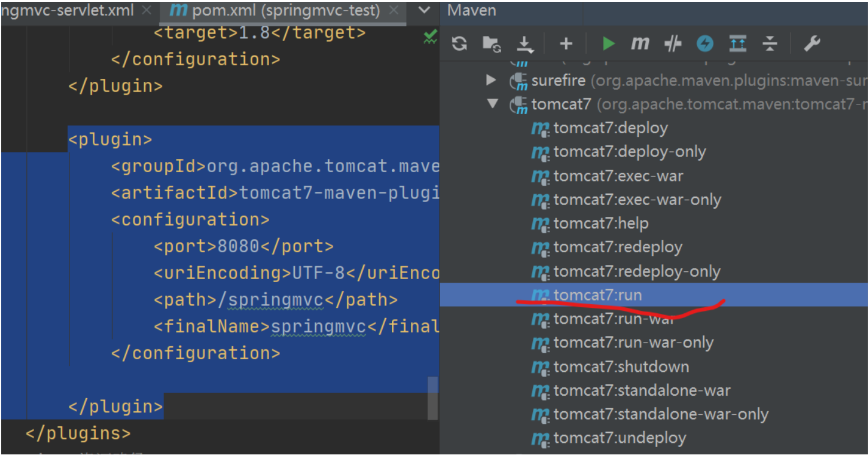
Task: Select tomcat7:deploy-only goal
Action: [x=629, y=151]
